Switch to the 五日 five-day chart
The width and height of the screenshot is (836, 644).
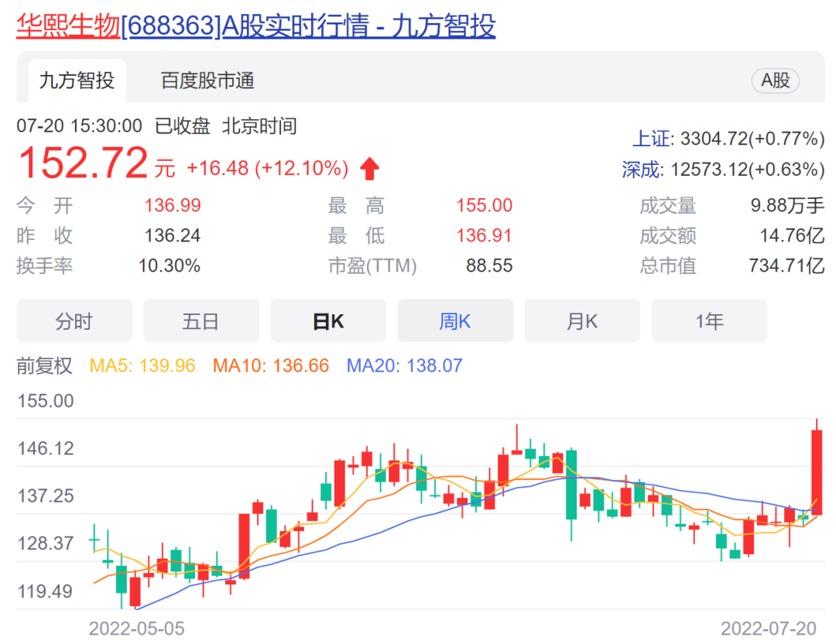coord(201,320)
